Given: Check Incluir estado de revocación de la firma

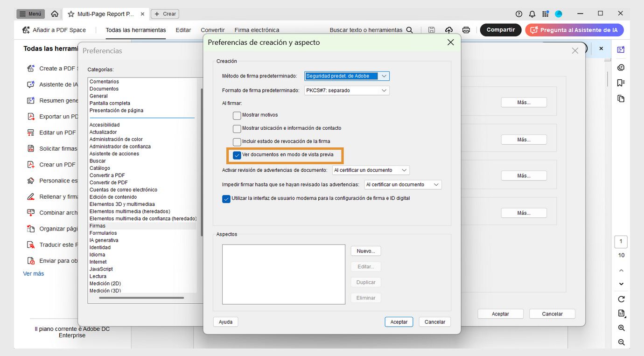Looking at the screenshot, I should (x=237, y=141).
